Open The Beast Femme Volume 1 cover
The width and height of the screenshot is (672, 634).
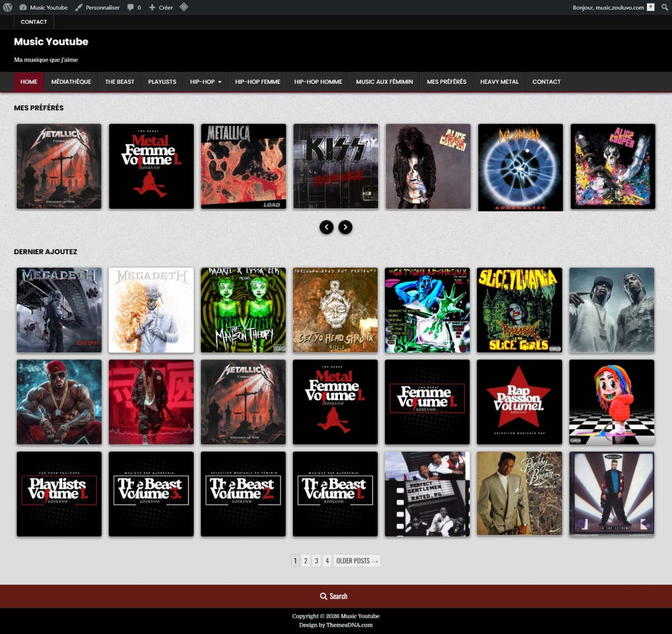point(427,402)
